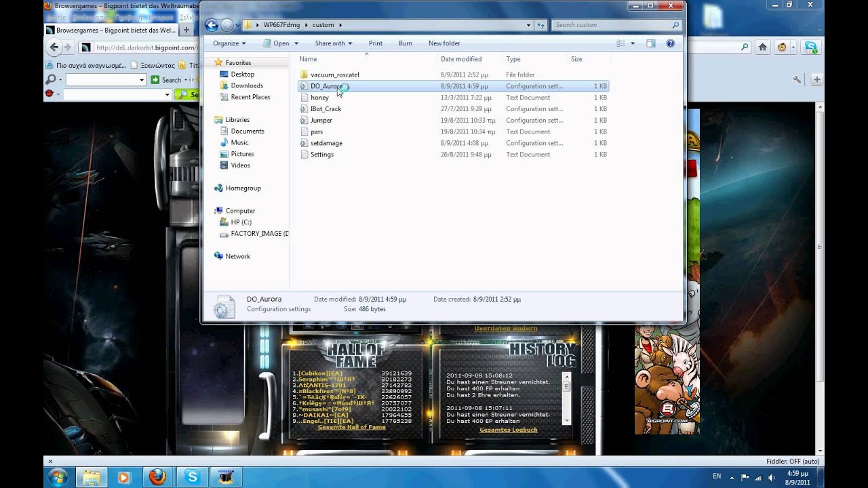The width and height of the screenshot is (868, 488).
Task: Click the refresh button beside address bar
Action: coord(540,25)
